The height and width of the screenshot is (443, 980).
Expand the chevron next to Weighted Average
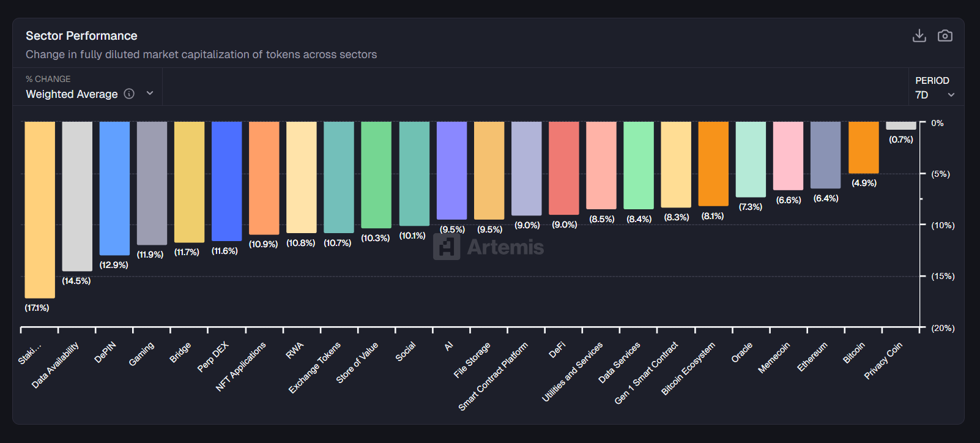point(150,94)
